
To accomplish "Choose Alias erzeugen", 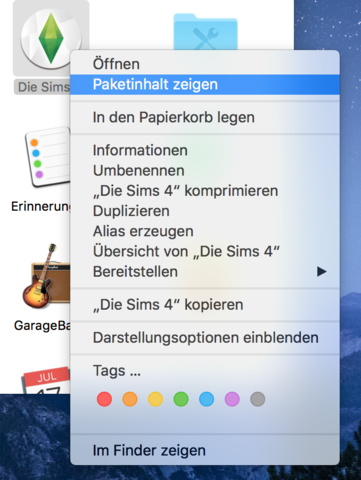I will [x=205, y=231].
